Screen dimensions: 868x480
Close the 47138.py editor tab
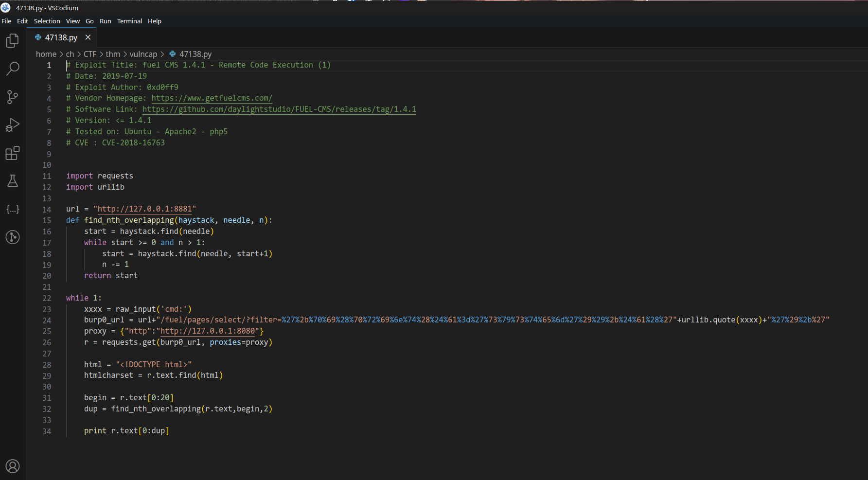88,37
